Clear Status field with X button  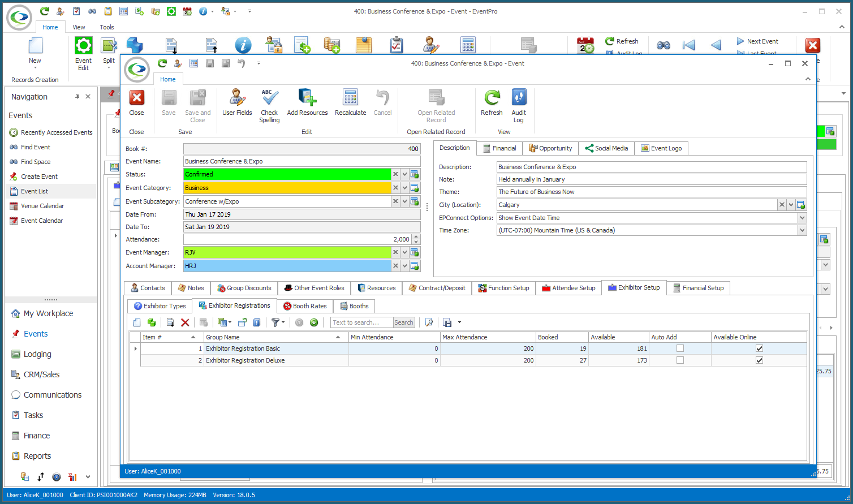[x=395, y=174]
